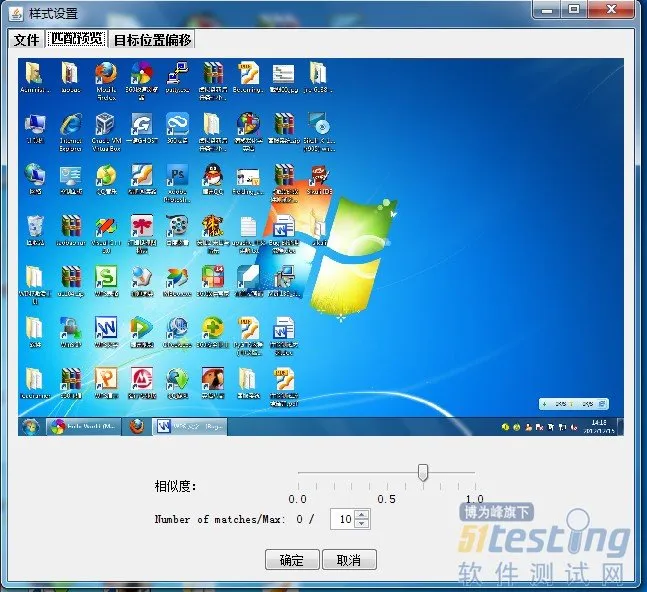Click the WPS taskbar button in preview

pyautogui.click(x=189, y=427)
